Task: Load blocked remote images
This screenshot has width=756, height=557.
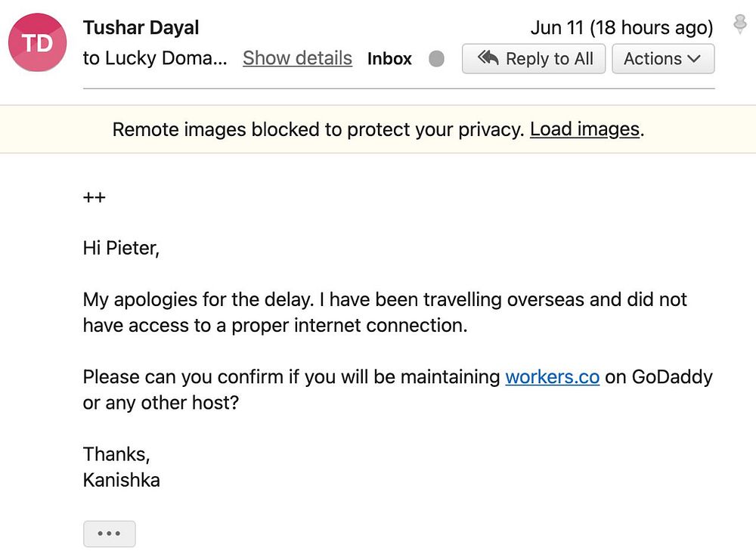Action: [x=584, y=129]
